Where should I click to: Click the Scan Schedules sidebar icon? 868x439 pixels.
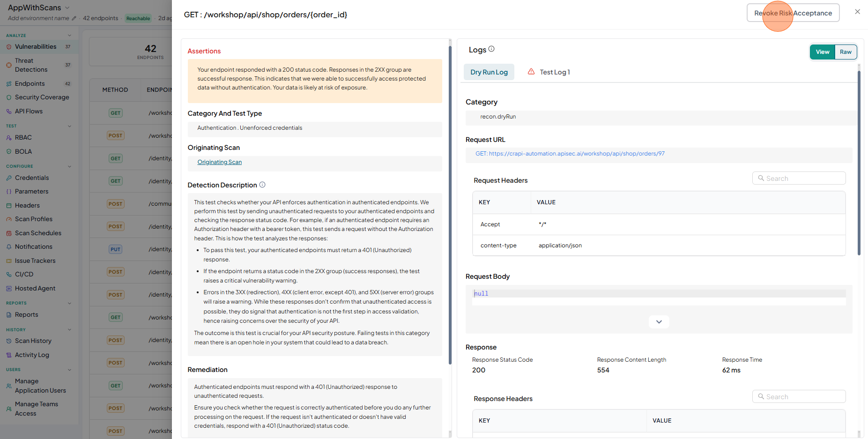9,233
